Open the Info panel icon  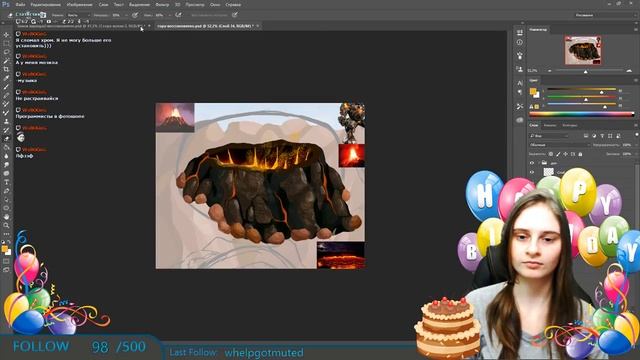[x=520, y=42]
